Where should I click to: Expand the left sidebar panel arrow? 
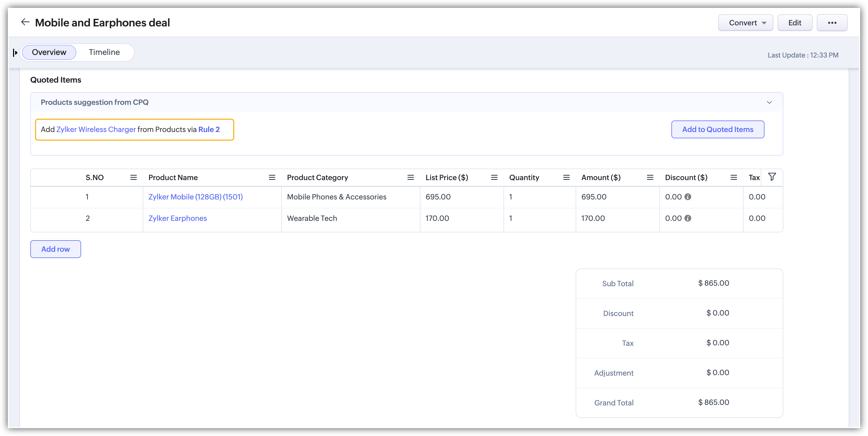tap(15, 53)
